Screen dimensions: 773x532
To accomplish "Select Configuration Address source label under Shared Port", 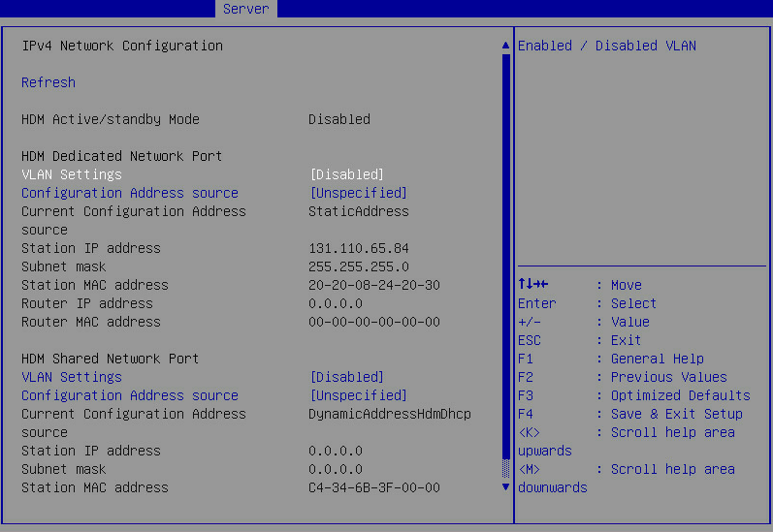I will coord(130,395).
